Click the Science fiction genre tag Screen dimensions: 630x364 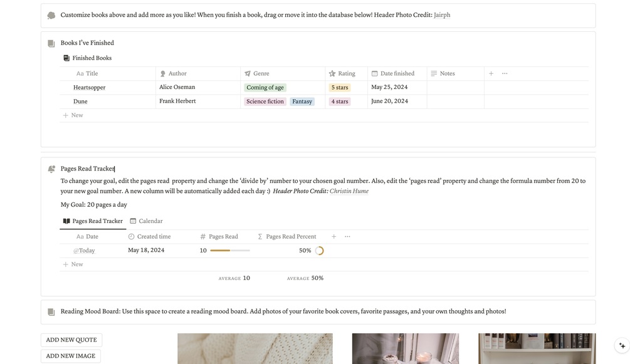coord(265,101)
